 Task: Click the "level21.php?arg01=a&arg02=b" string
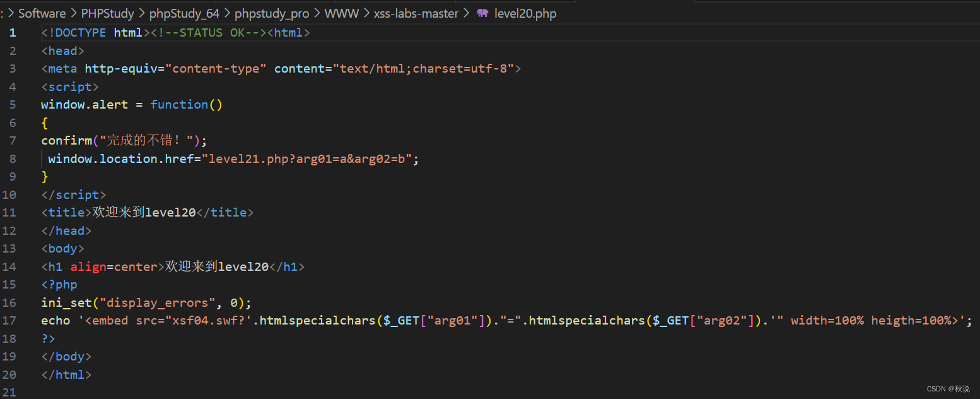(307, 159)
